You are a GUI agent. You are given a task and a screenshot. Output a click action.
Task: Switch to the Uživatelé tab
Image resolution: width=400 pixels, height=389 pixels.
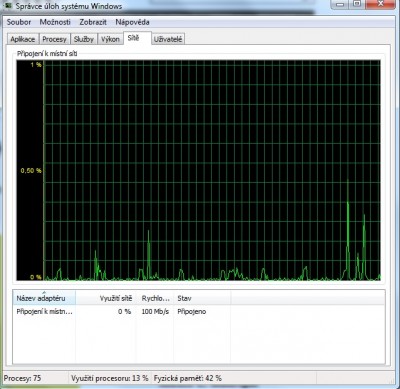point(168,39)
